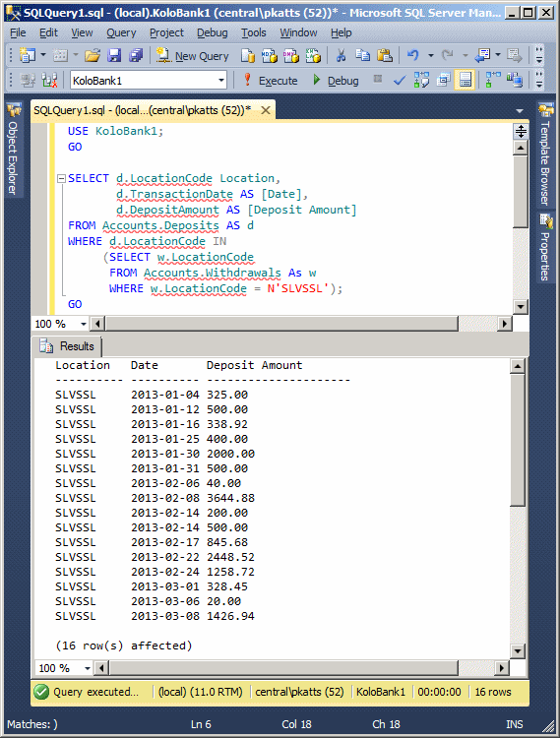Image resolution: width=560 pixels, height=738 pixels.
Task: Click the Parse checkmark icon
Action: [x=400, y=81]
